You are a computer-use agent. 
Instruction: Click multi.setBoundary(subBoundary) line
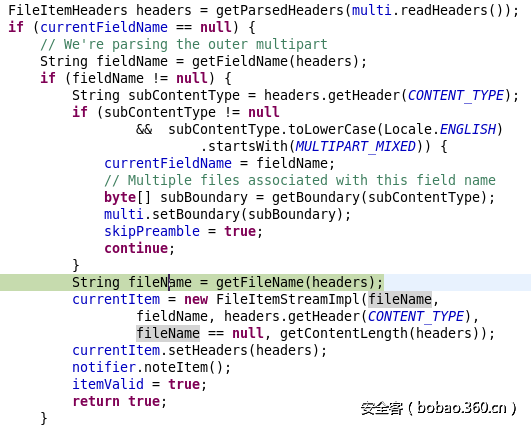pyautogui.click(x=227, y=214)
